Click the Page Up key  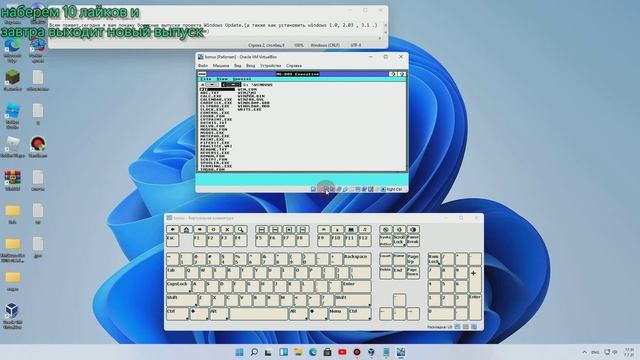pos(413,259)
